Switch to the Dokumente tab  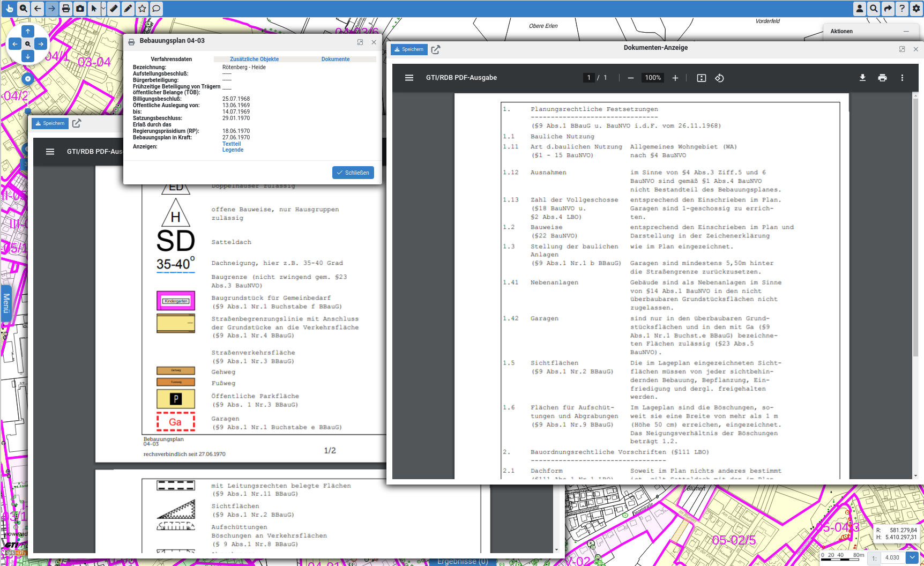tap(336, 59)
